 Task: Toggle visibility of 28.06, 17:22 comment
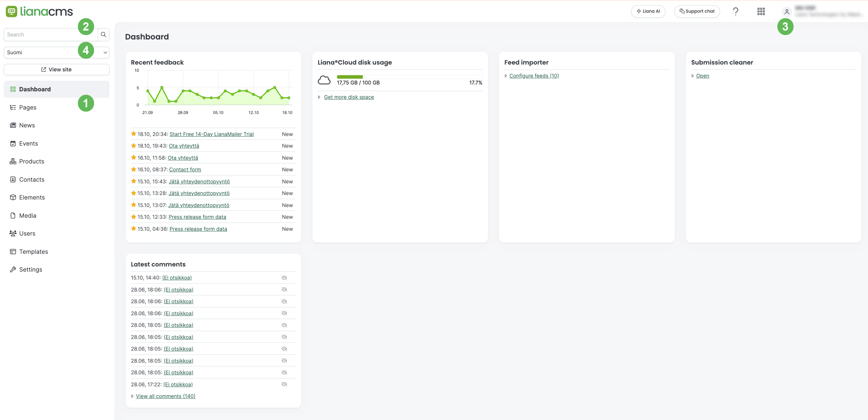click(x=284, y=384)
